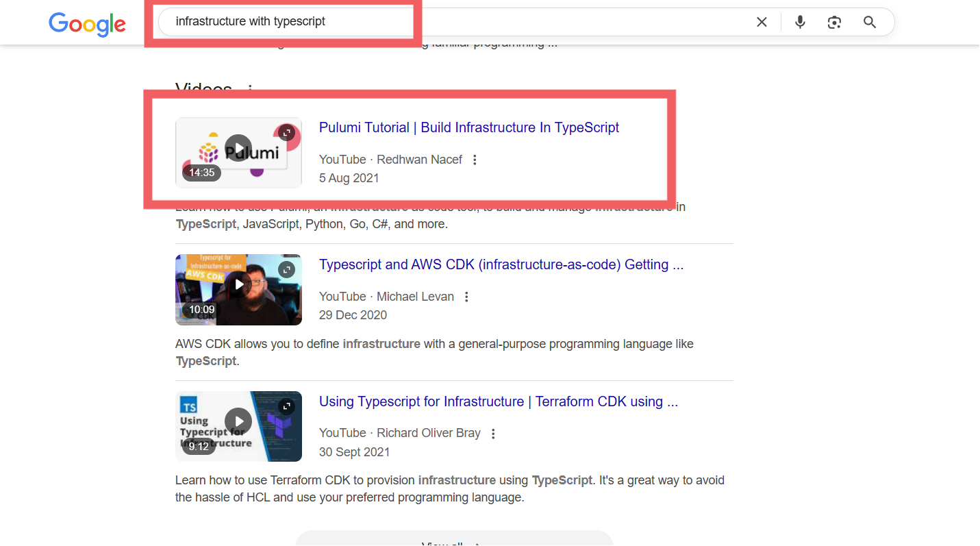Open Typescript and AWS CDK link
The image size is (980, 546).
coord(501,264)
